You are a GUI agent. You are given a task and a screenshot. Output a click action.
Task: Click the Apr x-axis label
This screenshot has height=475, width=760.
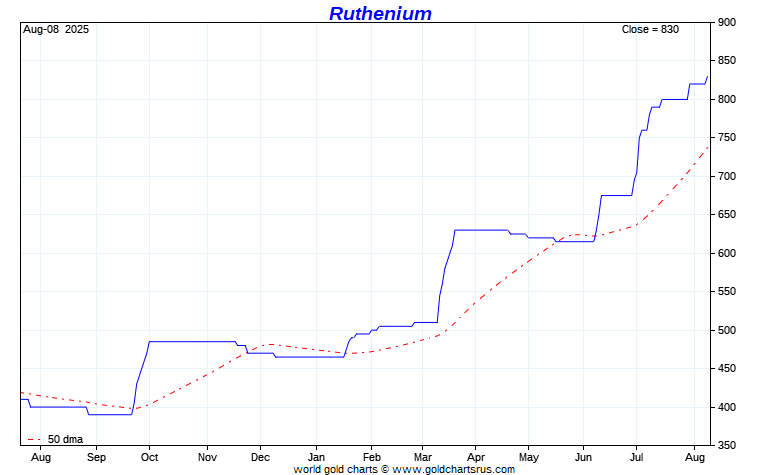[x=476, y=458]
